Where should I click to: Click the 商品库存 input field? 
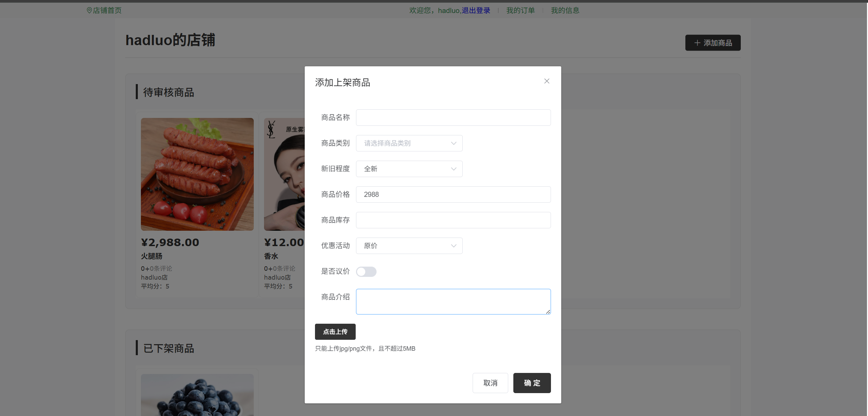click(453, 220)
